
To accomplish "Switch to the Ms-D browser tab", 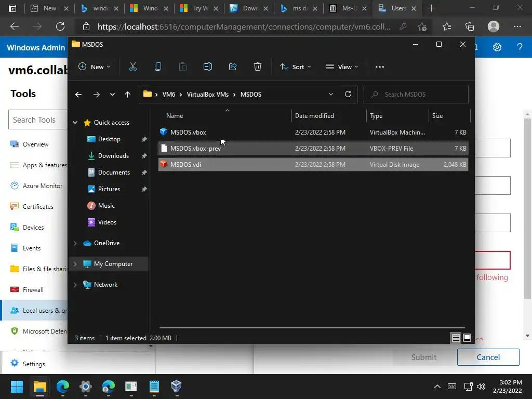I will pos(348,8).
